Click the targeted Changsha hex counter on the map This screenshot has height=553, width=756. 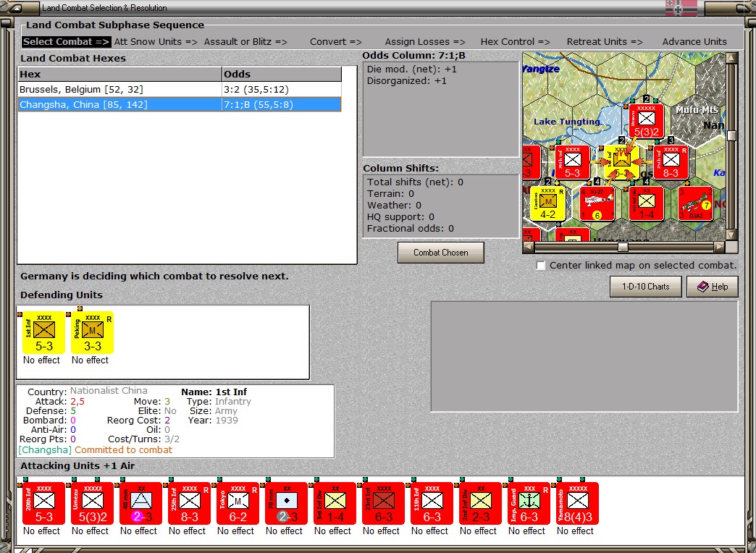click(621, 162)
